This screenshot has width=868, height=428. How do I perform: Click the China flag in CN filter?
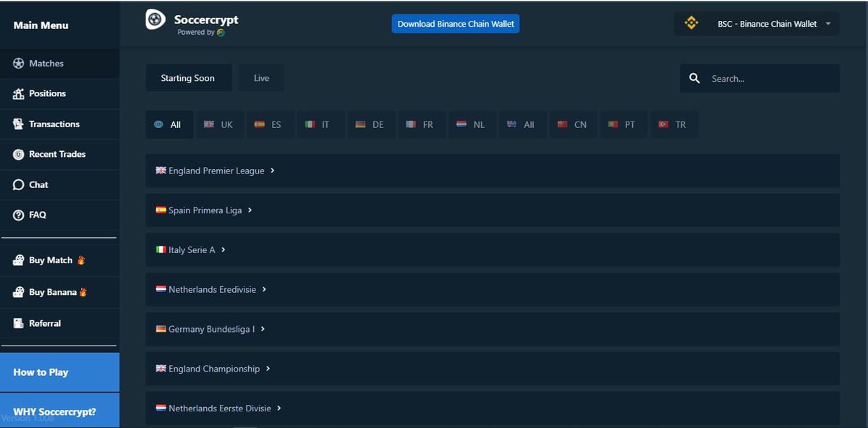point(563,124)
